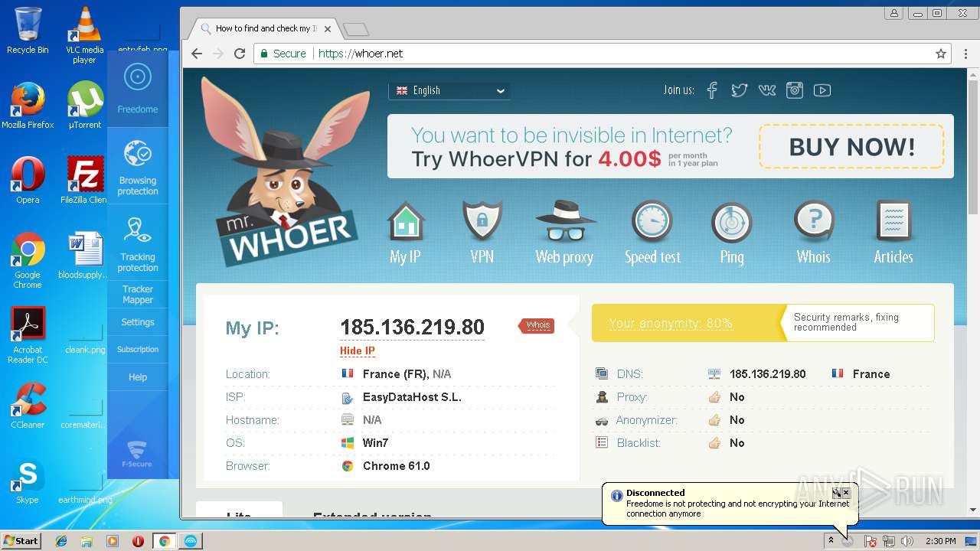This screenshot has height=551, width=980.
Task: Open Tracker Mapper in Freedome
Action: pyautogui.click(x=138, y=295)
